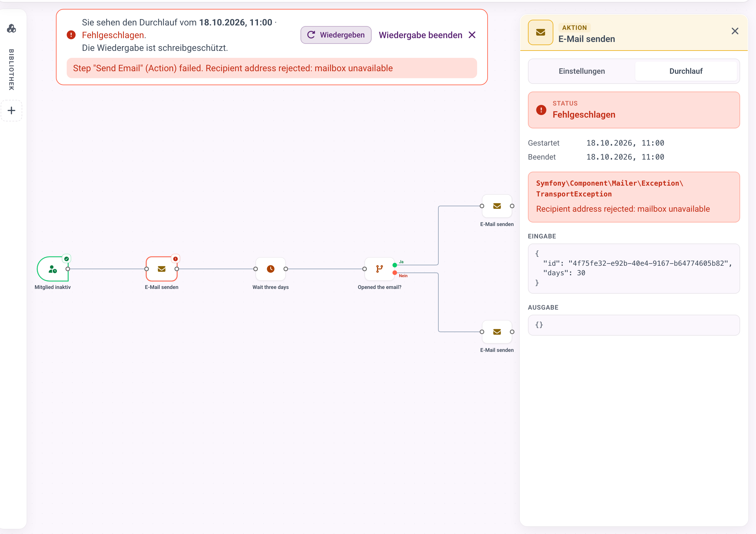The image size is (756, 534).
Task: Click the input port of Opened the email?
Action: point(365,269)
